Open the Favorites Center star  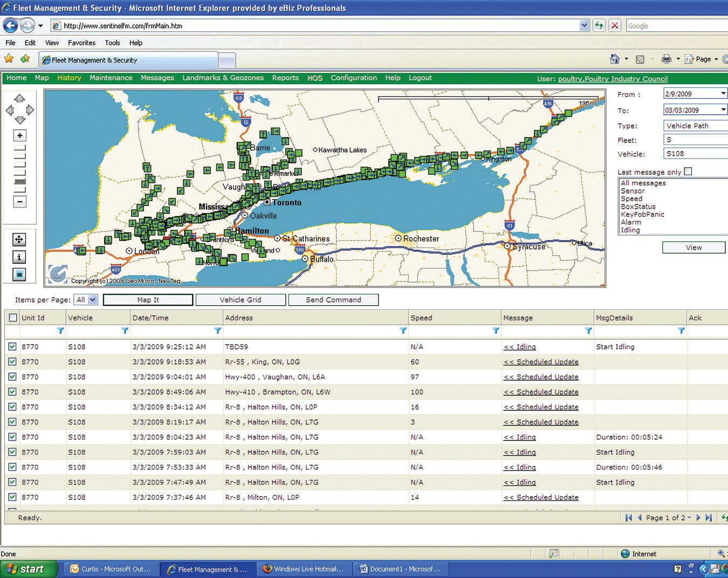(x=9, y=59)
